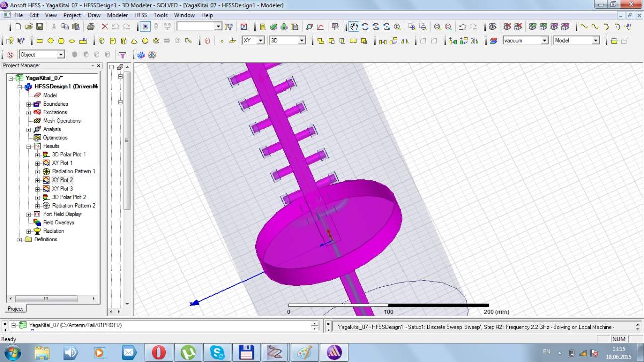Open the Modeler menu

(117, 15)
